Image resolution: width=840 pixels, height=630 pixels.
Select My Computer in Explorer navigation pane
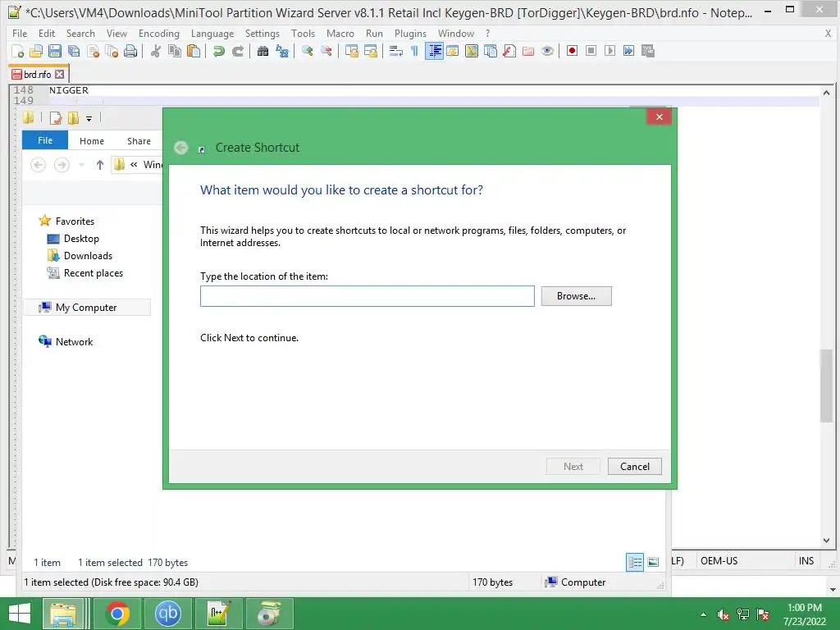[x=85, y=308]
